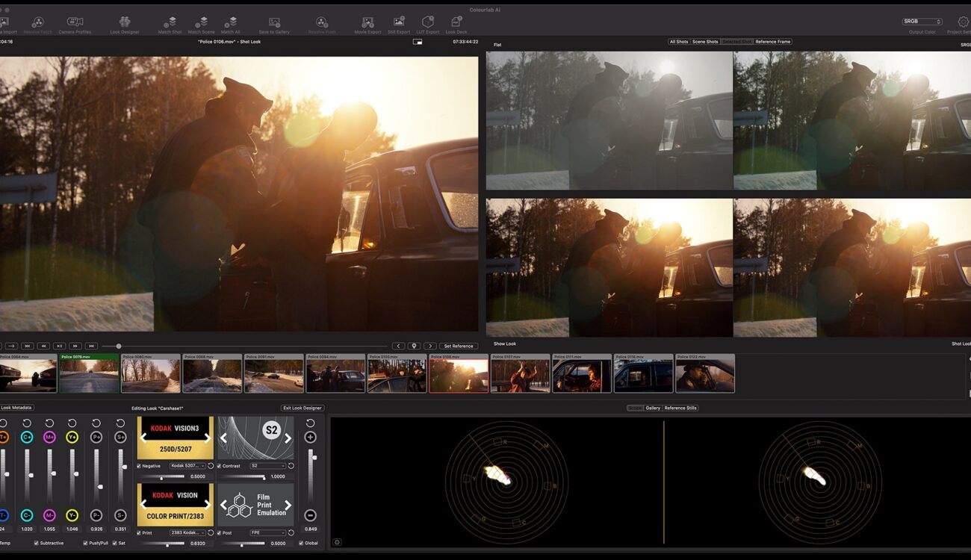Toggle the Post checkbox
The height and width of the screenshot is (560, 971).
click(220, 532)
